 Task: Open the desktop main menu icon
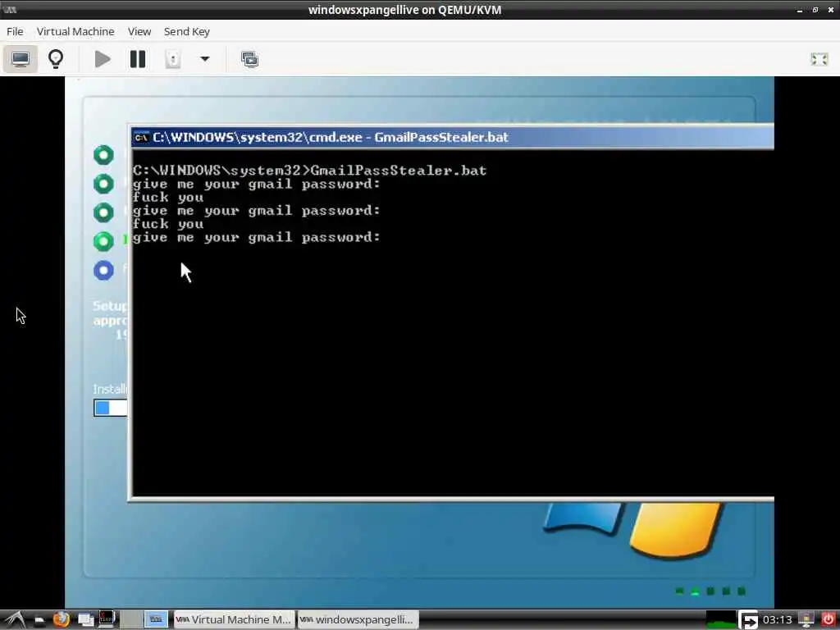point(14,620)
